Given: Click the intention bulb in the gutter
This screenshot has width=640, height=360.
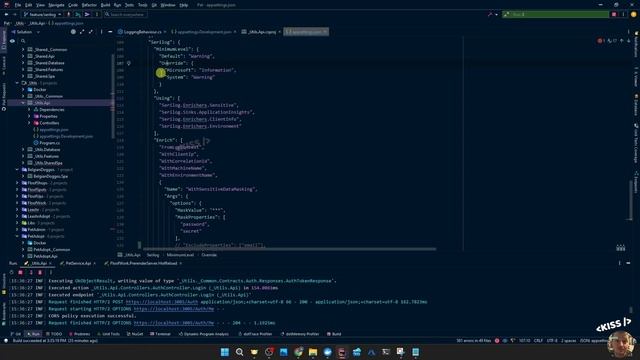Looking at the screenshot, I should pyautogui.click(x=129, y=63).
